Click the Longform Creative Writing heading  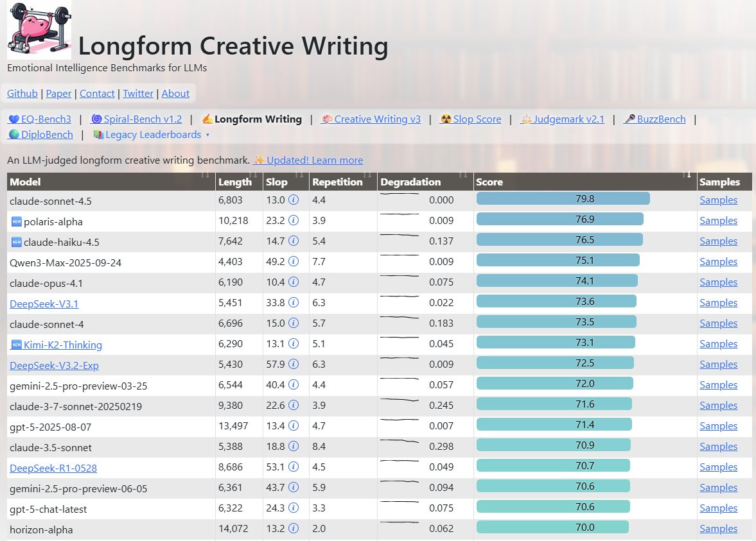coord(233,46)
